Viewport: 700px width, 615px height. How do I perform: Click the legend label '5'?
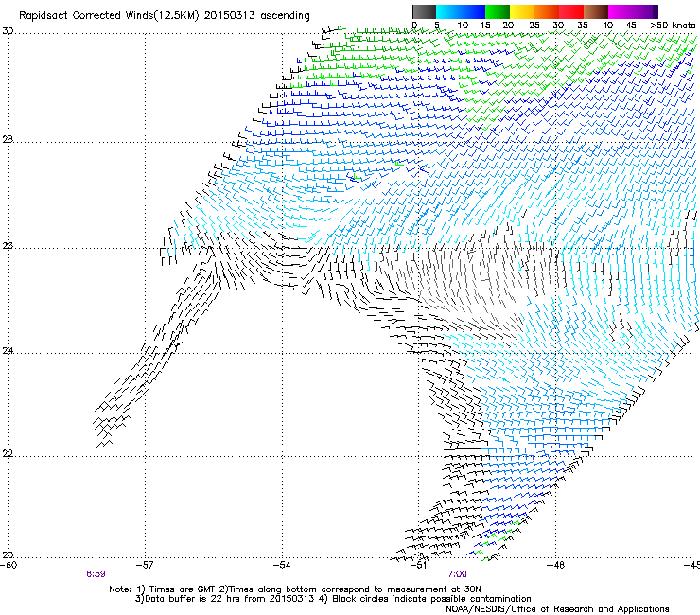pos(437,26)
